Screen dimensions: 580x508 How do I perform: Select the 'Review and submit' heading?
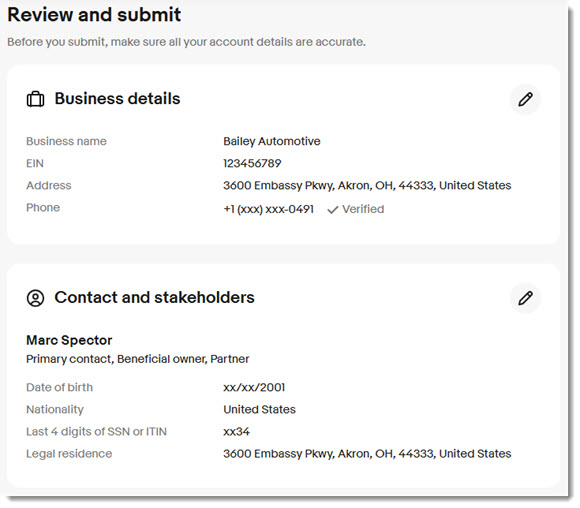pos(94,15)
